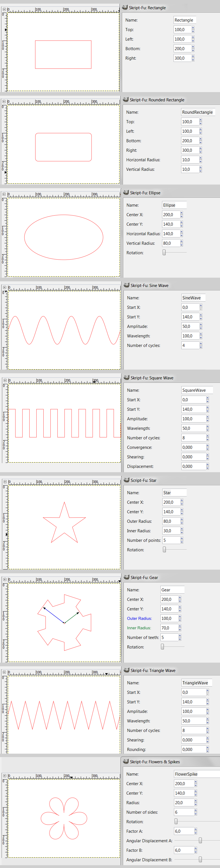Click the Name field containing Star

[x=175, y=492]
